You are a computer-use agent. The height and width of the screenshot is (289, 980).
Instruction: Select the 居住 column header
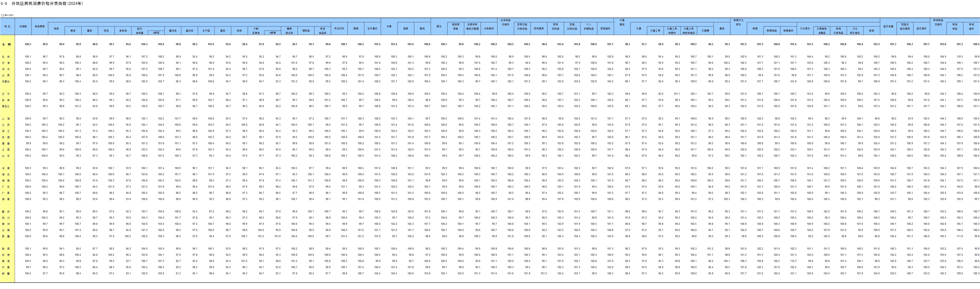pyautogui.click(x=439, y=26)
